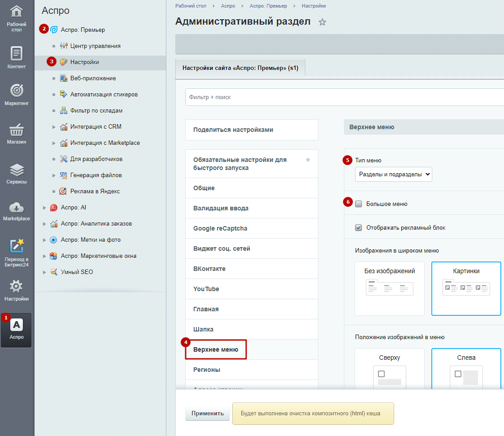Click the Интеграция с CRM icon

pyautogui.click(x=64, y=126)
